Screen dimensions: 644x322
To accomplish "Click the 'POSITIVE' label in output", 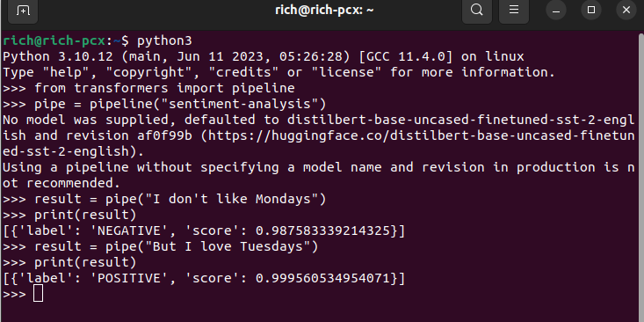I will (128, 278).
